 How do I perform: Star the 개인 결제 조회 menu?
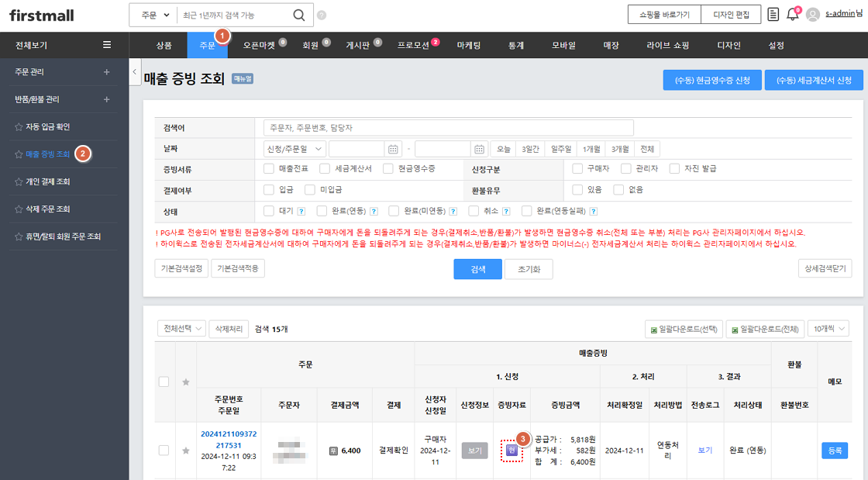point(19,181)
